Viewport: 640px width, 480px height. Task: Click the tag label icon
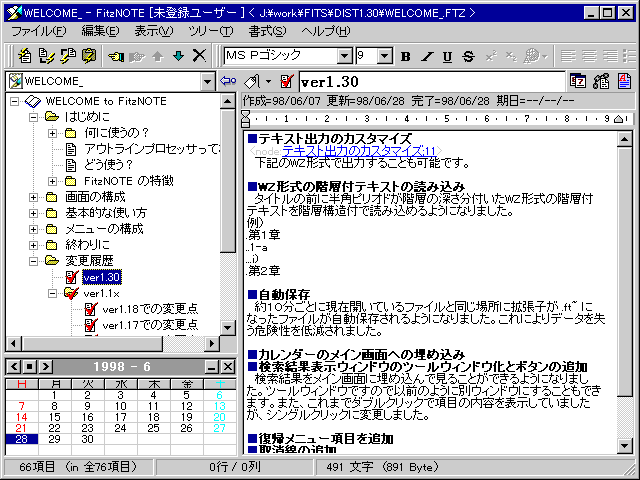tap(253, 82)
